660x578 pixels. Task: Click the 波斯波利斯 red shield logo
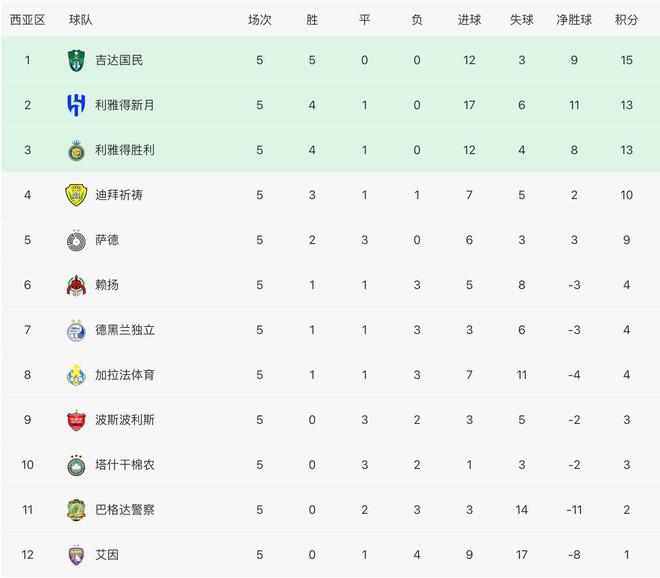[x=76, y=420]
